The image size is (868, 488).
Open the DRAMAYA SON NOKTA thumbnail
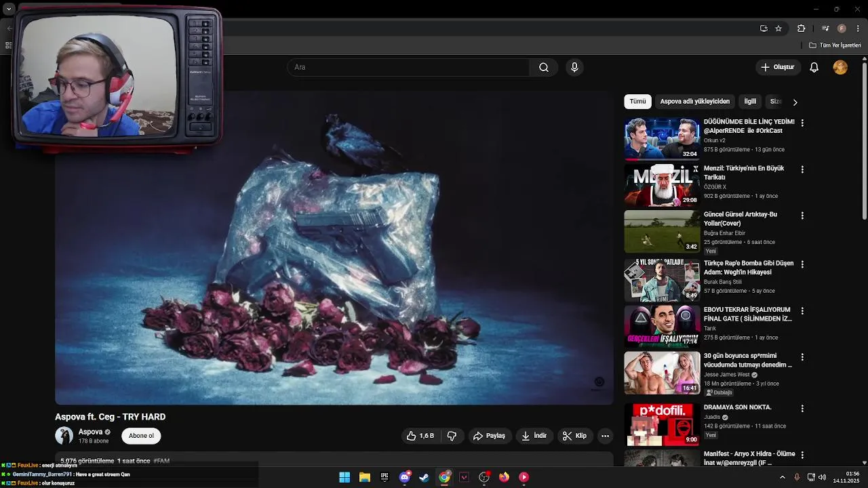[662, 424]
